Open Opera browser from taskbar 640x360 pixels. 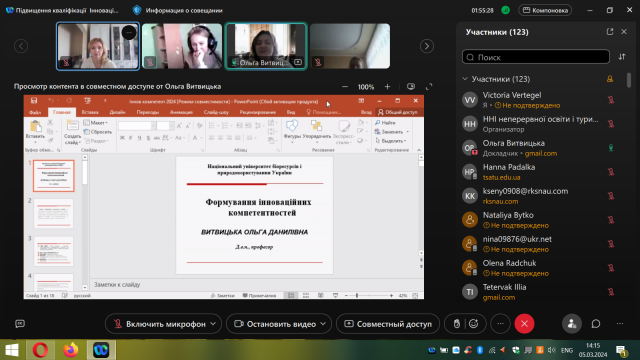point(40,350)
